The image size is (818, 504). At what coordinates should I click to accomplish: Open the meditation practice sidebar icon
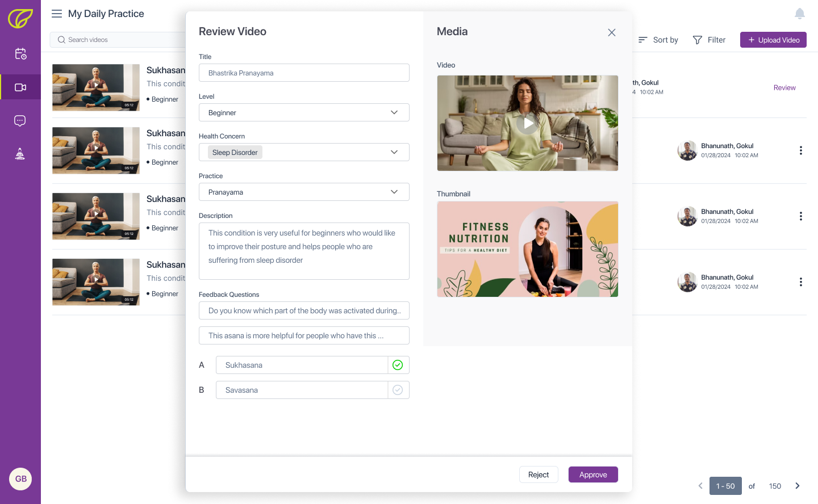pyautogui.click(x=20, y=154)
